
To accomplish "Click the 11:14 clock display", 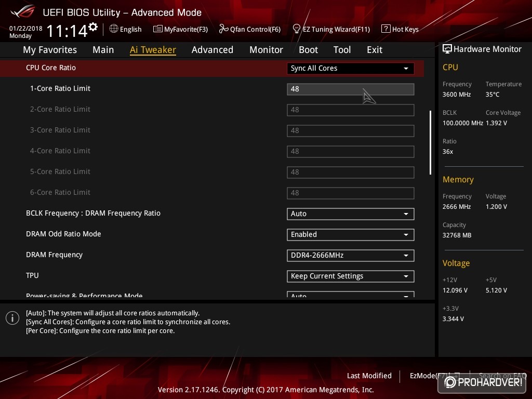I will point(67,31).
